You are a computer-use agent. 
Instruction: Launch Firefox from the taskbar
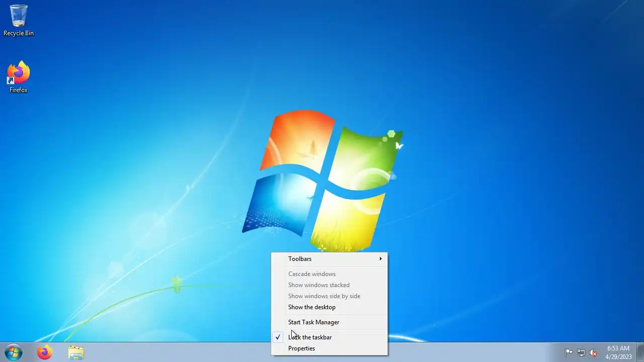(x=45, y=352)
